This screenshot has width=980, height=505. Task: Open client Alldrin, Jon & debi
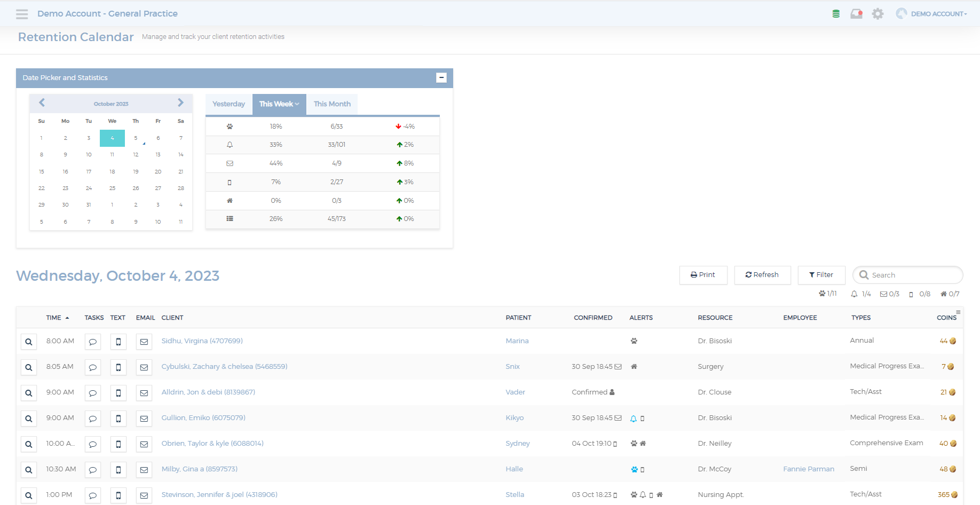(208, 392)
